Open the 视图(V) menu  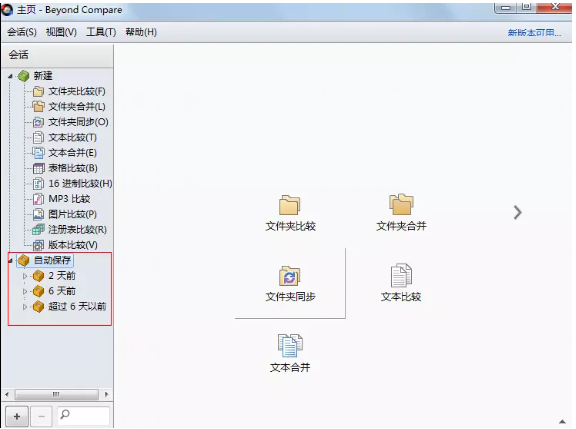click(61, 32)
